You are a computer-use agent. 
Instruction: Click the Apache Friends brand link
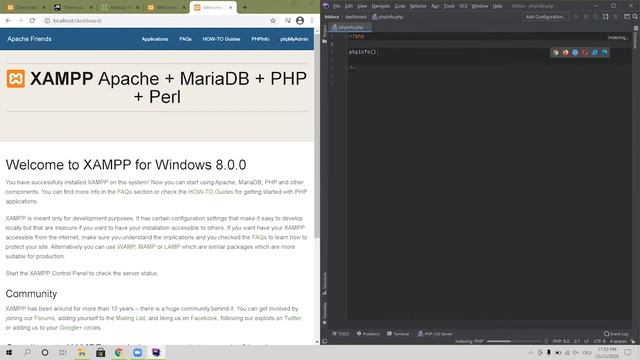(x=29, y=39)
